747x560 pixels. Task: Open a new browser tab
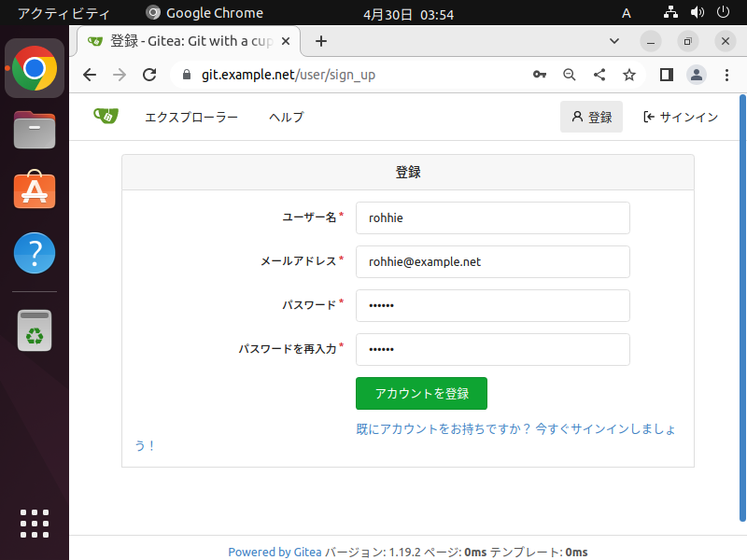(x=321, y=41)
